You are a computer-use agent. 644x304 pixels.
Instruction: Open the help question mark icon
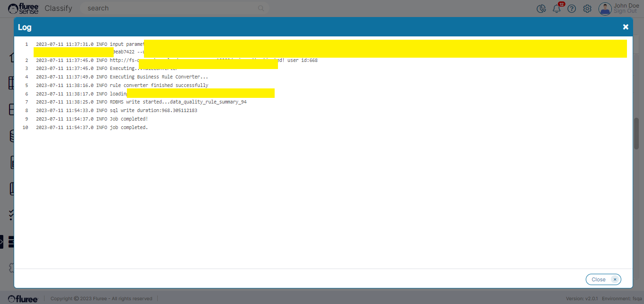point(572,9)
